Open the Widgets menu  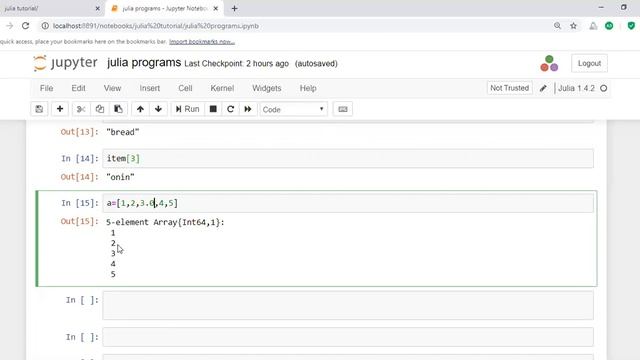(x=267, y=88)
